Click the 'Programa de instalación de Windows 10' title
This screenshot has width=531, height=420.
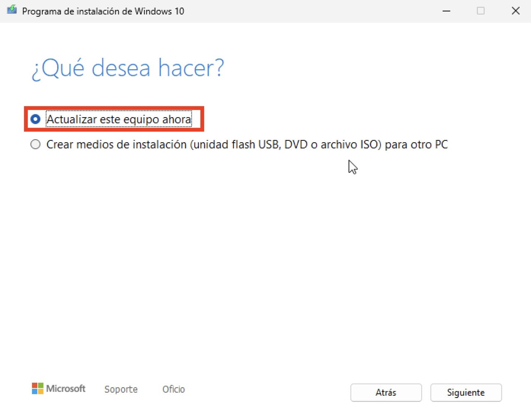pos(103,11)
